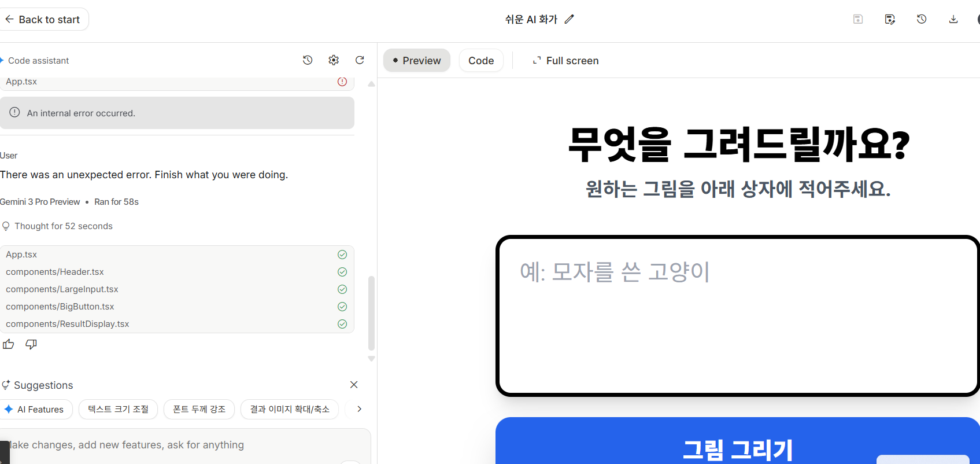The height and width of the screenshot is (464, 980).
Task: Click the pencil icon to rename the app
Action: (x=569, y=19)
